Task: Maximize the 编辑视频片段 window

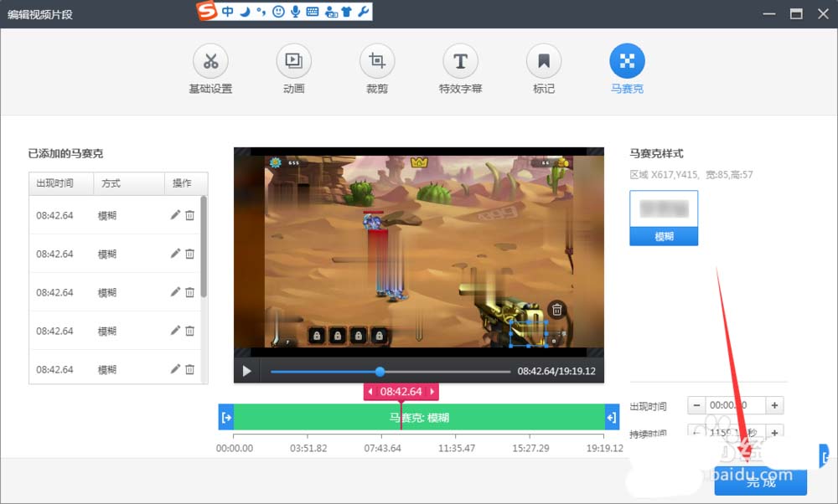Action: pyautogui.click(x=796, y=14)
